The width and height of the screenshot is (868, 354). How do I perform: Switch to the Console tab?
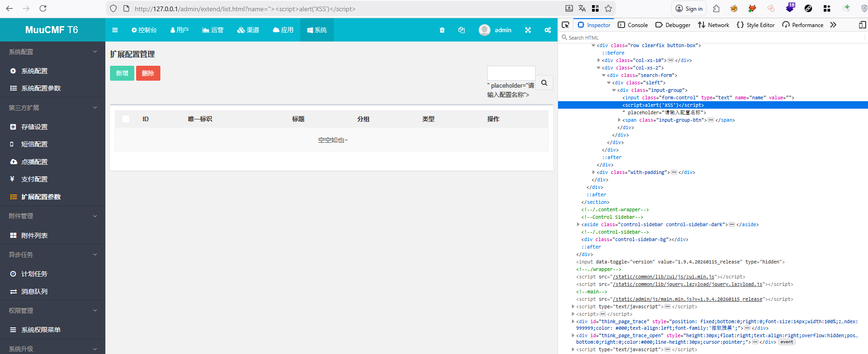(x=633, y=25)
